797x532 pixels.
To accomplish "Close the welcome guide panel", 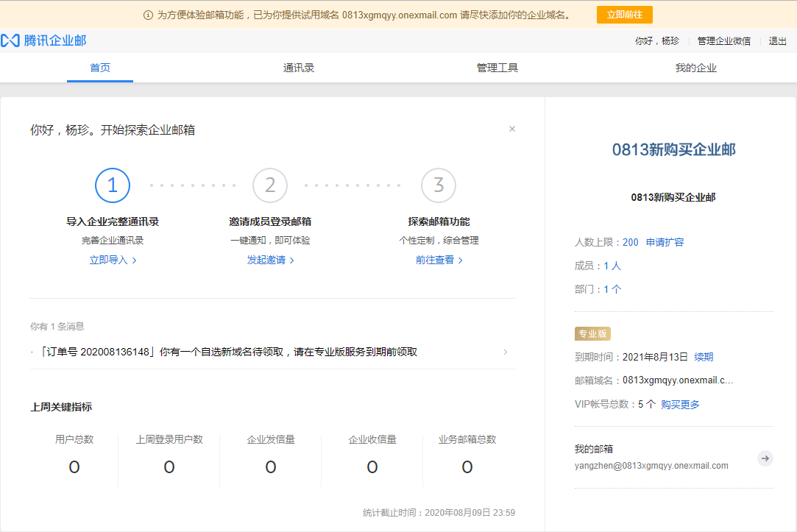I will tap(512, 129).
